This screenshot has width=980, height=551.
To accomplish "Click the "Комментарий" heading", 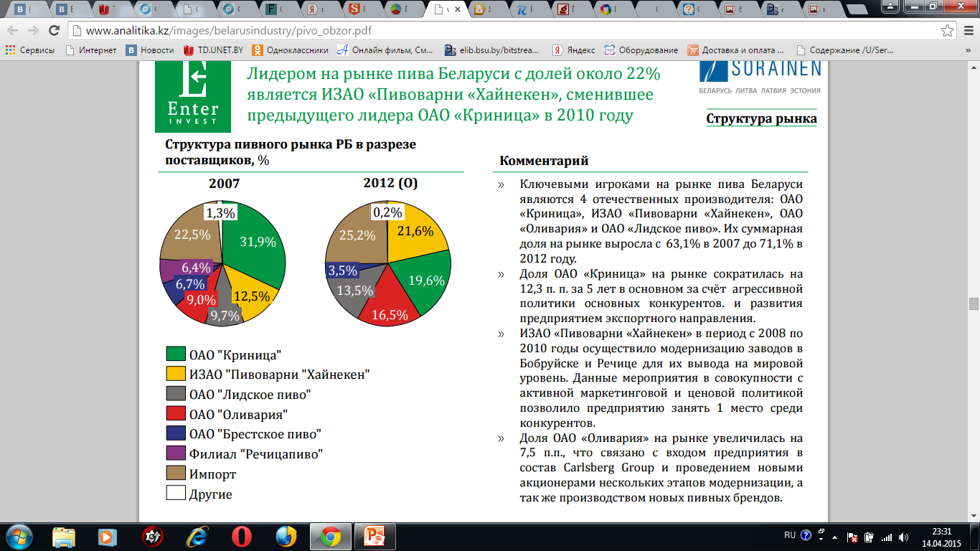I will [x=544, y=161].
